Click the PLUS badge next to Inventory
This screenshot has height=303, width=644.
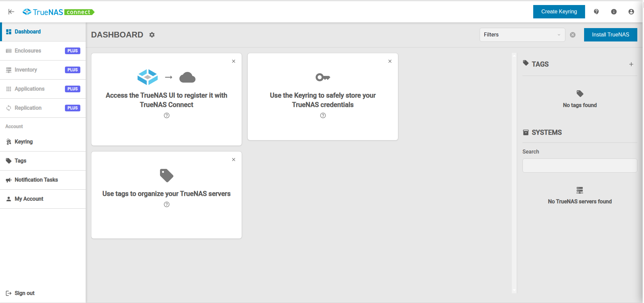tap(73, 70)
